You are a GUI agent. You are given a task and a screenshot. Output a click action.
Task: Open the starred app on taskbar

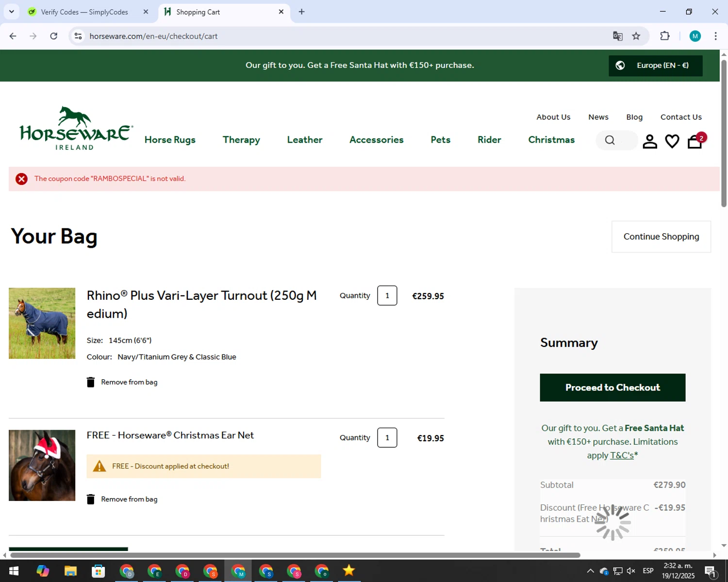(x=349, y=571)
